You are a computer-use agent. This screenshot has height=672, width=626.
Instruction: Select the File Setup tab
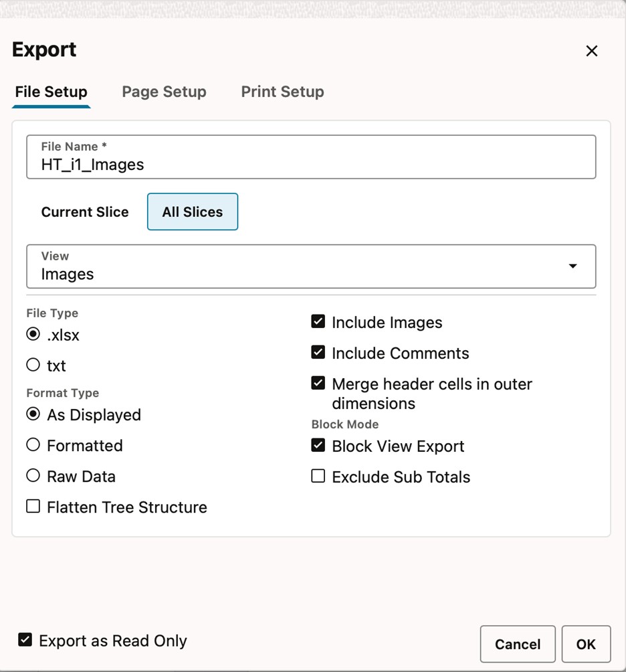click(x=51, y=92)
